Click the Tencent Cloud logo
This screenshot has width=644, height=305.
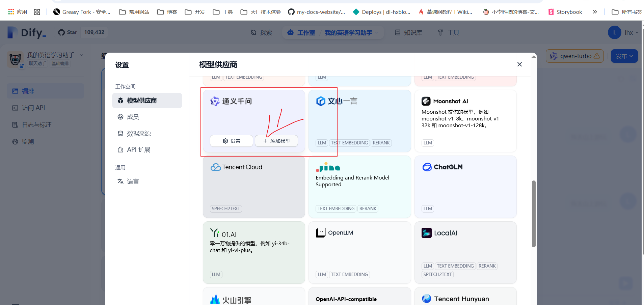(x=236, y=167)
